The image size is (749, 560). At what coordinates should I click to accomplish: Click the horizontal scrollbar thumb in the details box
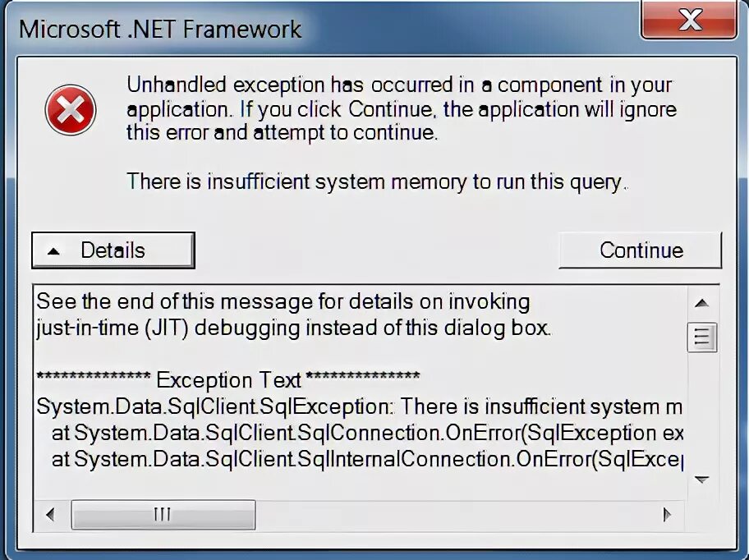tap(163, 514)
